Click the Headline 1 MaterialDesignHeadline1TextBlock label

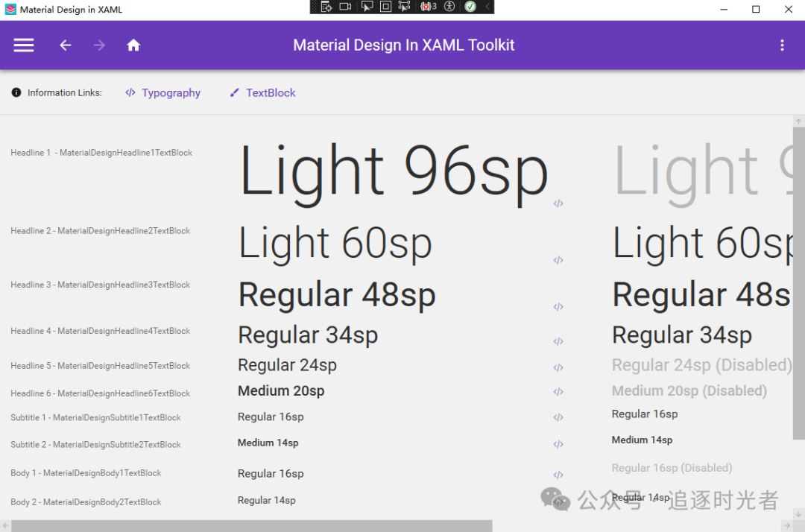click(101, 152)
